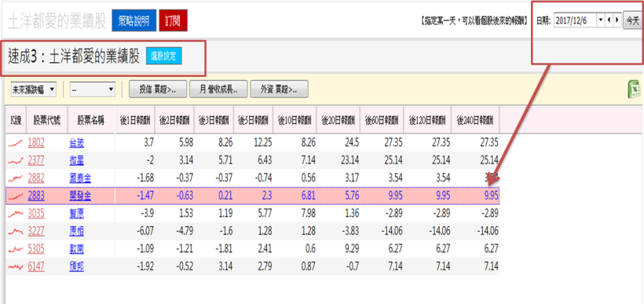Screen dimensions: 644x304
Task: Open K-line chart icon for stock 6147
Action: tap(16, 267)
